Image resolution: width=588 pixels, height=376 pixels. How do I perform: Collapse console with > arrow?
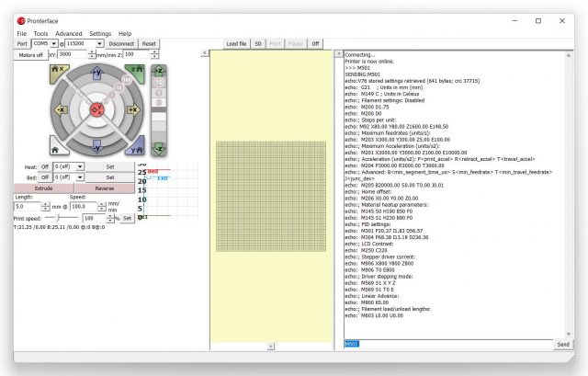click(x=338, y=53)
